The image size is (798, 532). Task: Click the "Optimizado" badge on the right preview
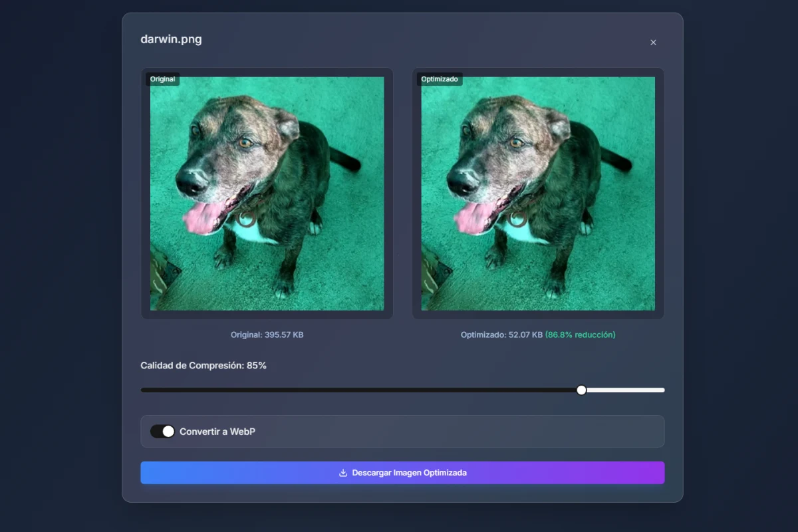click(440, 79)
